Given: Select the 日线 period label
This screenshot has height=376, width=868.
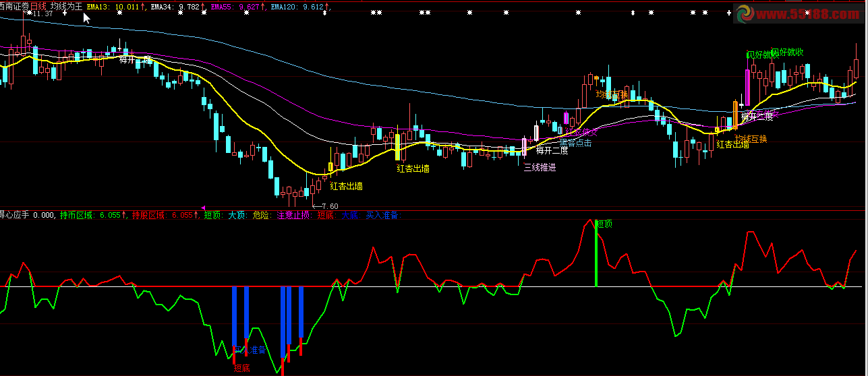Looking at the screenshot, I should (x=39, y=6).
